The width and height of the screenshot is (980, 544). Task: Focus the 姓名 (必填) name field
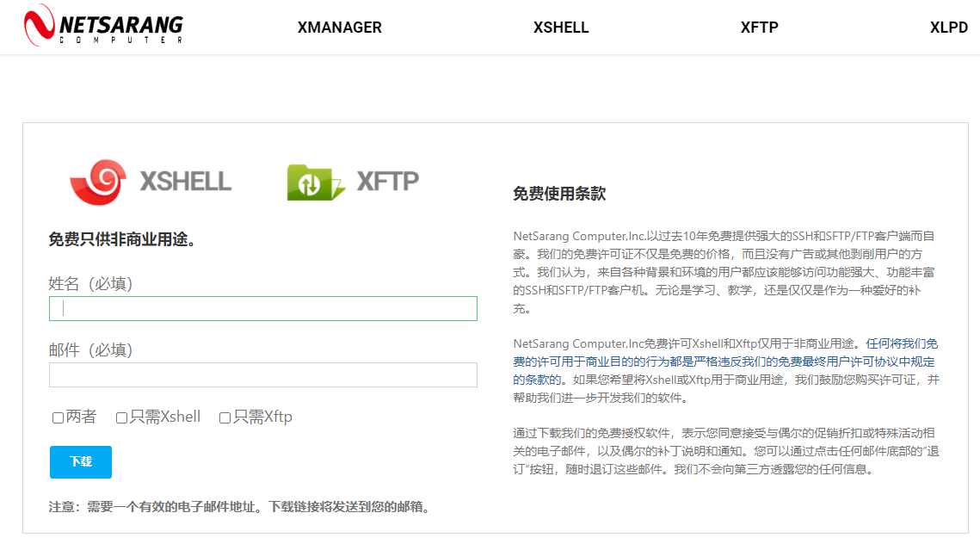(x=263, y=308)
